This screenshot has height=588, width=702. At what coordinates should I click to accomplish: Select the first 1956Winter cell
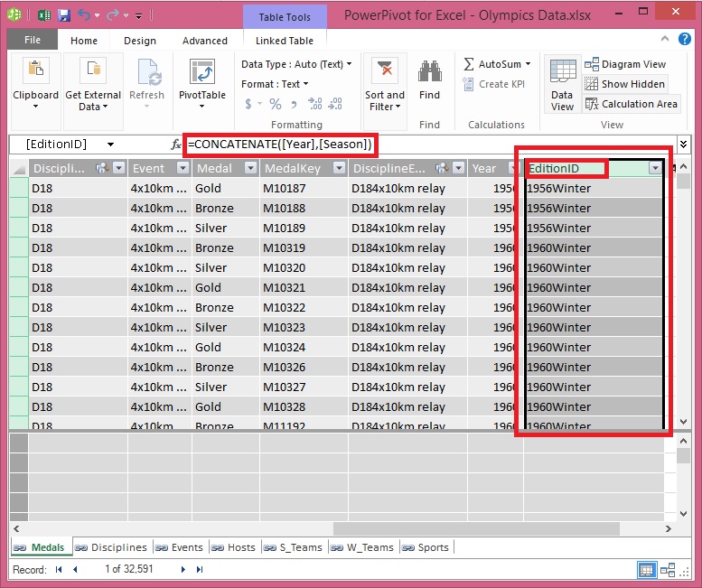point(594,189)
